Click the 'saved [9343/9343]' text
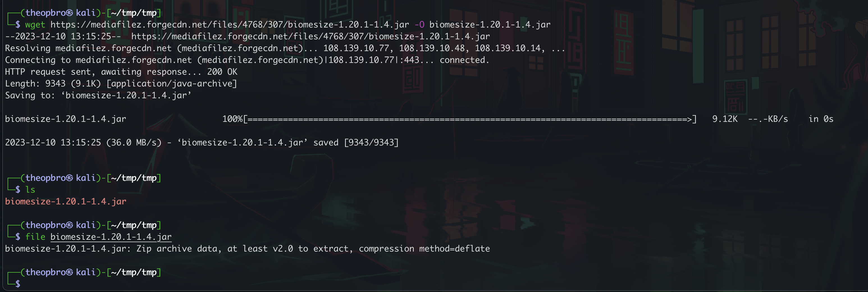Screen dimensions: 868x292 pyautogui.click(x=356, y=143)
